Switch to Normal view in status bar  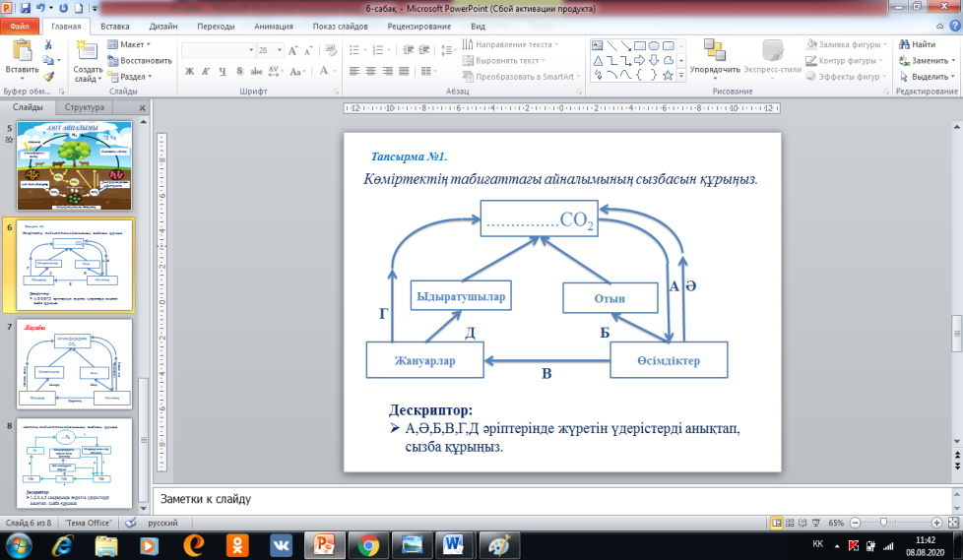tap(779, 523)
